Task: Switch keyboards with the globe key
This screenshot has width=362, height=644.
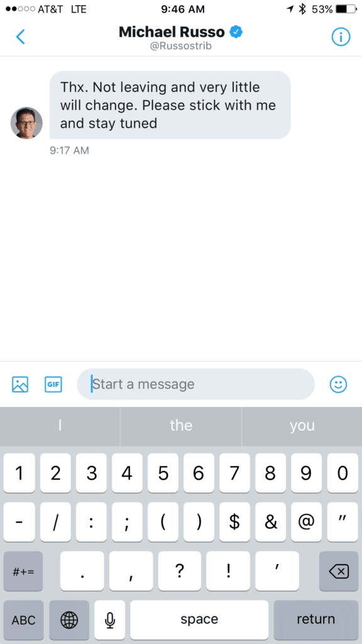Action: 69,619
